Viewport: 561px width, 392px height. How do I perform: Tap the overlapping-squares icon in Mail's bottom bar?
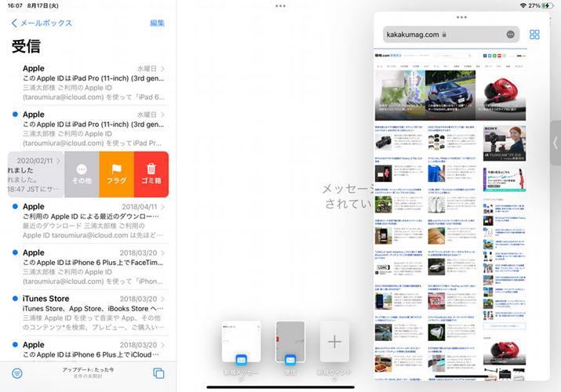point(158,373)
